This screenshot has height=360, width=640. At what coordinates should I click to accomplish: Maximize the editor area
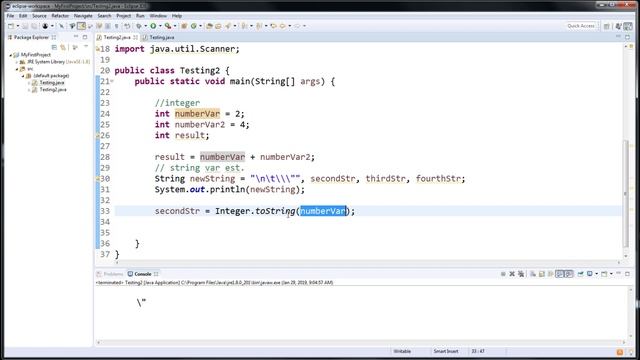[x=627, y=37]
